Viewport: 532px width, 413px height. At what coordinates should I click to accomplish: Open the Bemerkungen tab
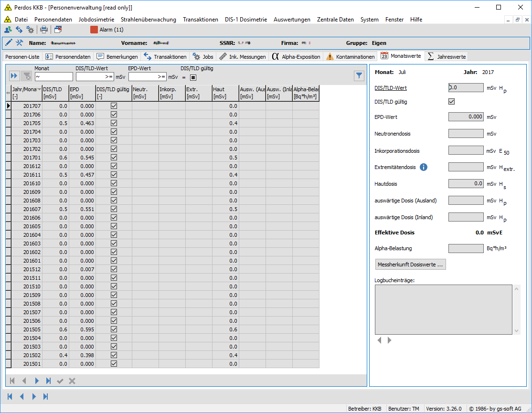click(117, 57)
